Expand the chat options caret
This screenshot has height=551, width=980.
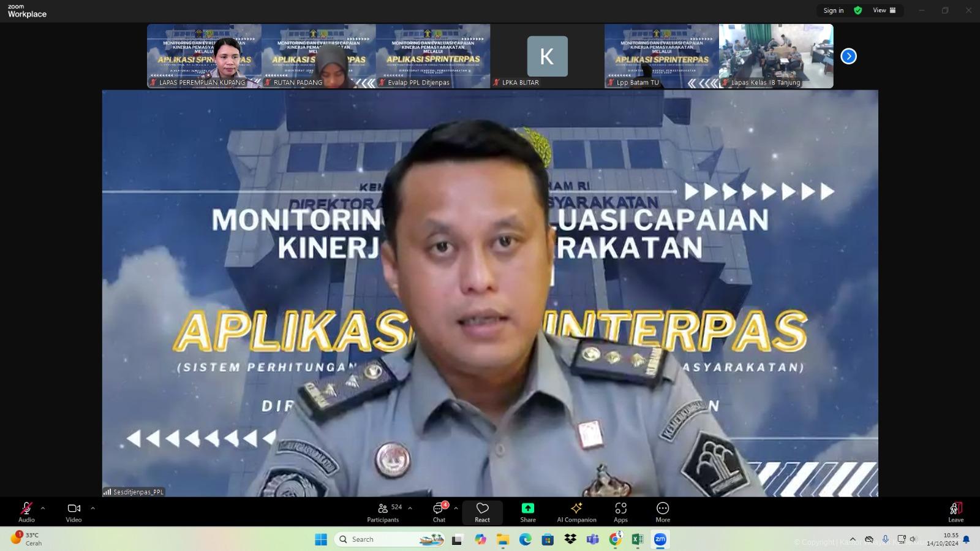(456, 508)
